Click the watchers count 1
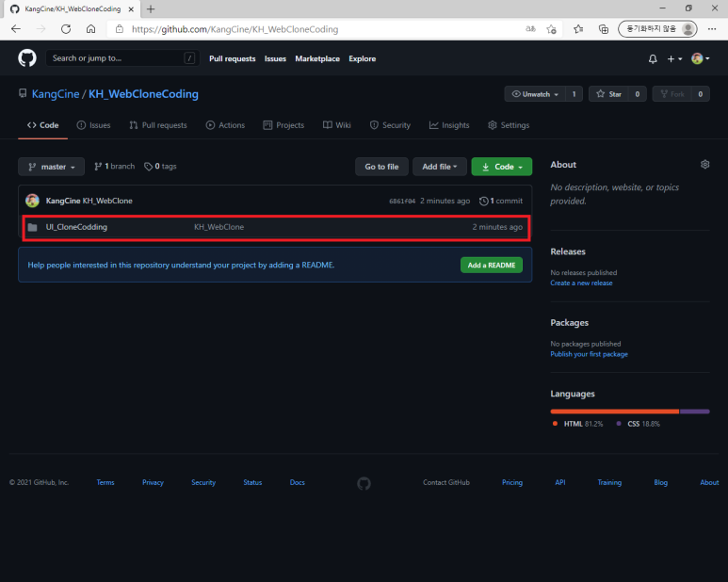Viewport: 728px width, 582px height. pos(574,94)
